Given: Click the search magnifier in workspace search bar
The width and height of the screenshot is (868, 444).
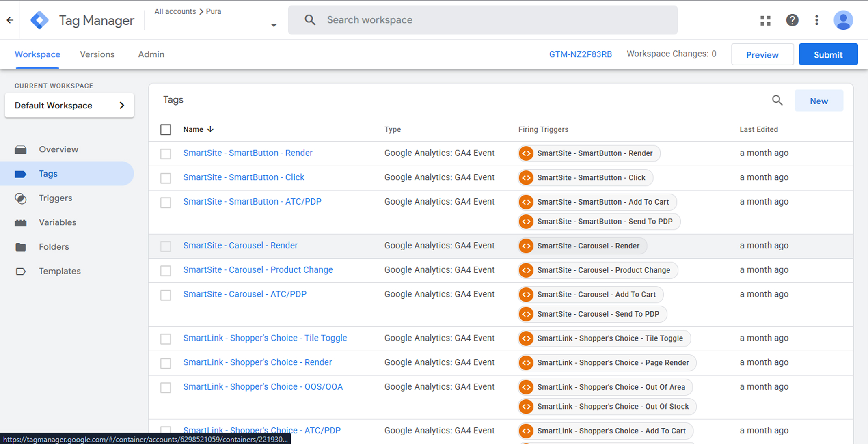Looking at the screenshot, I should (x=310, y=20).
